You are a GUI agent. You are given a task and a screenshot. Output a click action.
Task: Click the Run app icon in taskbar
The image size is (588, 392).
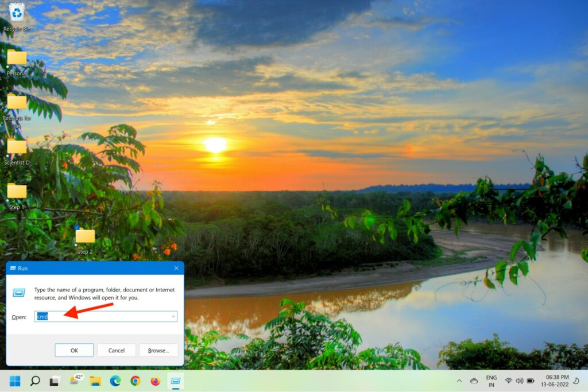point(175,381)
